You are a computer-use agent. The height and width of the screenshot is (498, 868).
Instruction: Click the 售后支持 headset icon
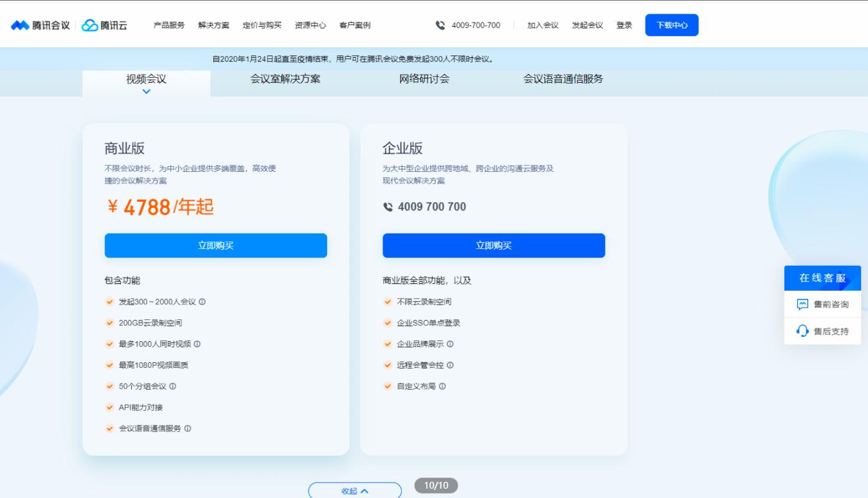coord(803,331)
